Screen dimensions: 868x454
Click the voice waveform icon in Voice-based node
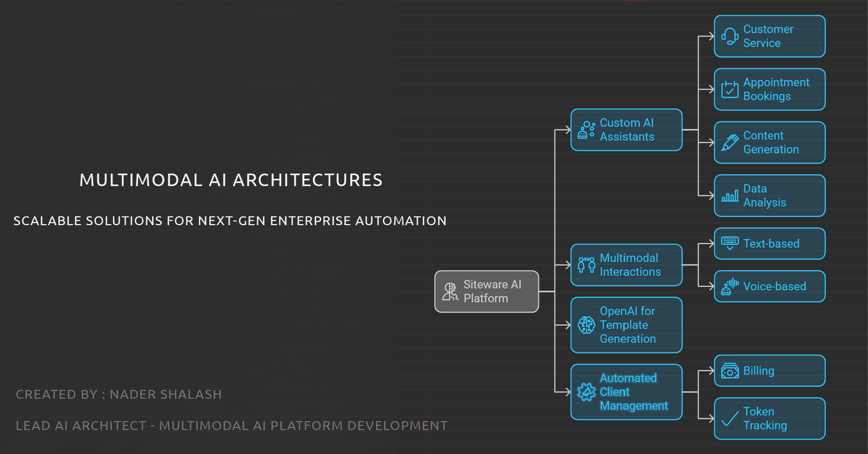[729, 286]
